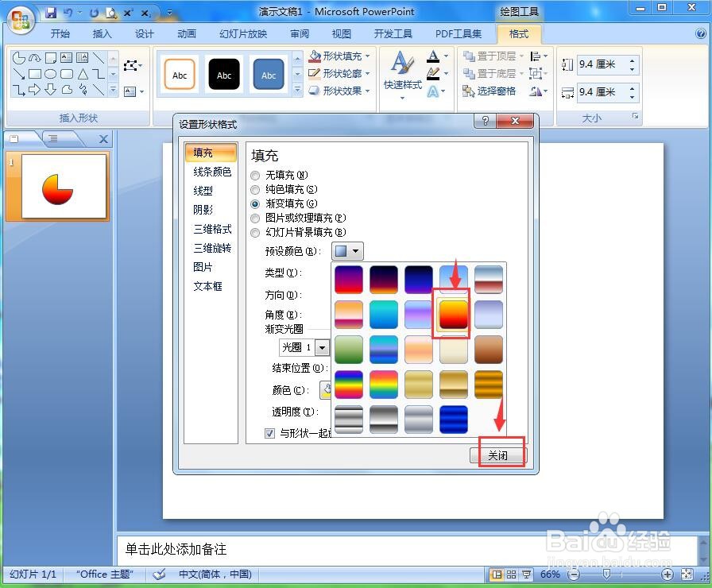712x588 pixels.
Task: Open the 3-D Format category in the dialog
Action: coord(212,229)
